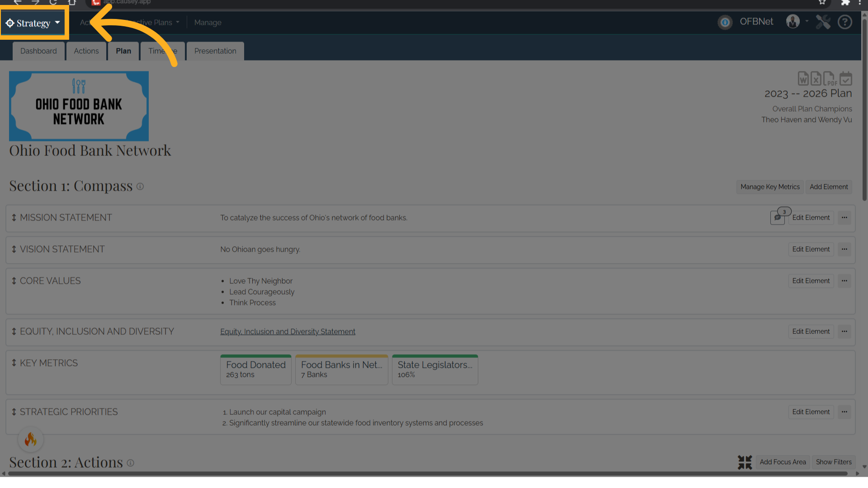Open the tools wrench and screwdriver icon
868x488 pixels.
point(823,22)
